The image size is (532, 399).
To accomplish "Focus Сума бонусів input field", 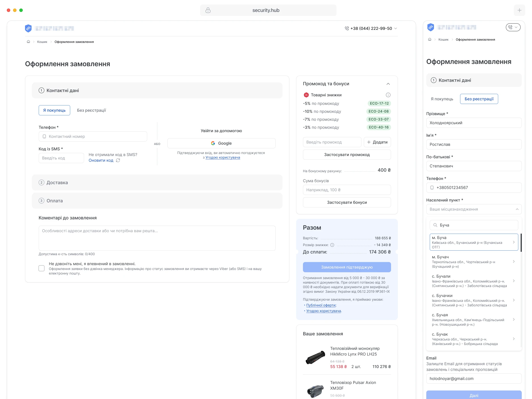I will pos(347,190).
